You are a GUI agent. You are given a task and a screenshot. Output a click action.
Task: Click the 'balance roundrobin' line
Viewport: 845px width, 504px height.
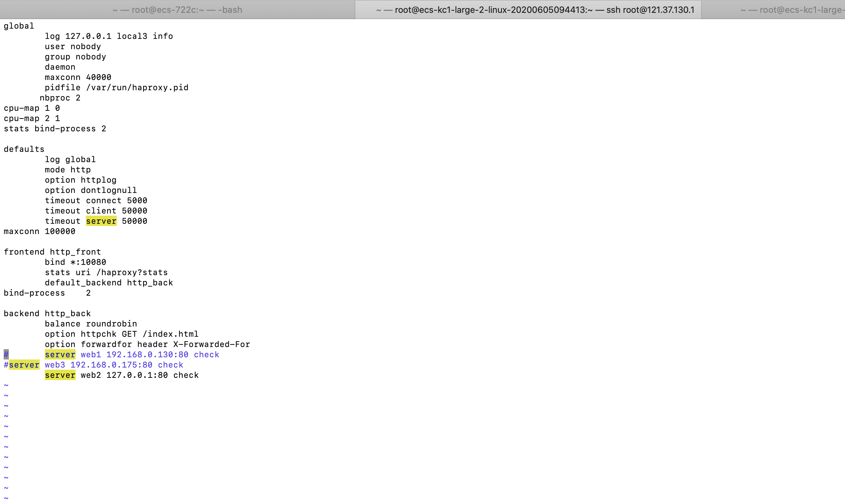tap(91, 324)
